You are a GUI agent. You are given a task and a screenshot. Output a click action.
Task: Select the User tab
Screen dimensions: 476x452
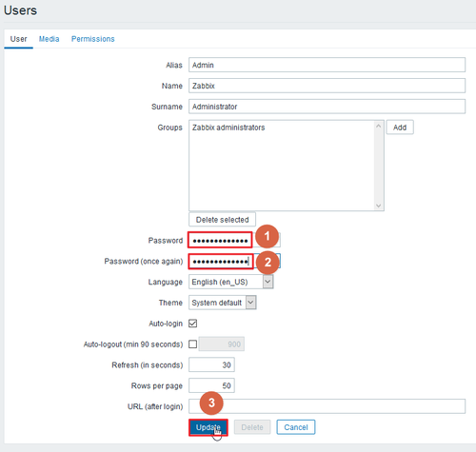pyautogui.click(x=18, y=39)
